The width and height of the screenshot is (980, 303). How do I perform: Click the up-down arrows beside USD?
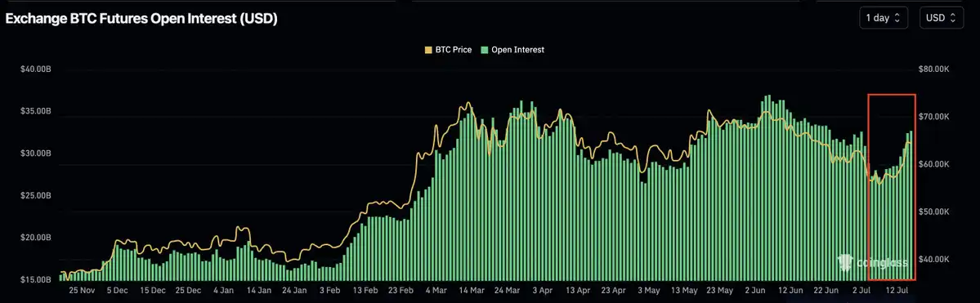click(952, 18)
